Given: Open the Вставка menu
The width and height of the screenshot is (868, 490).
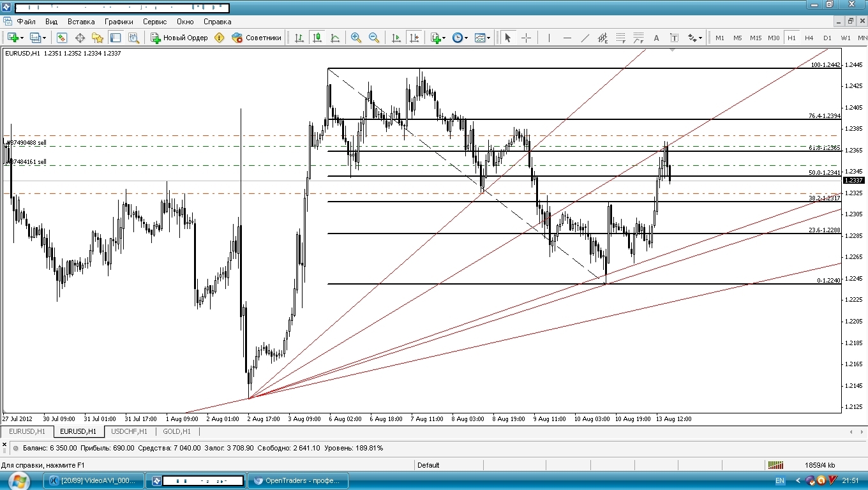Looking at the screenshot, I should coord(81,21).
